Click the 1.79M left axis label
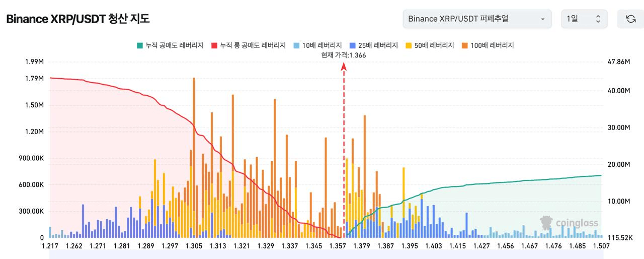644x259 pixels. [34, 78]
